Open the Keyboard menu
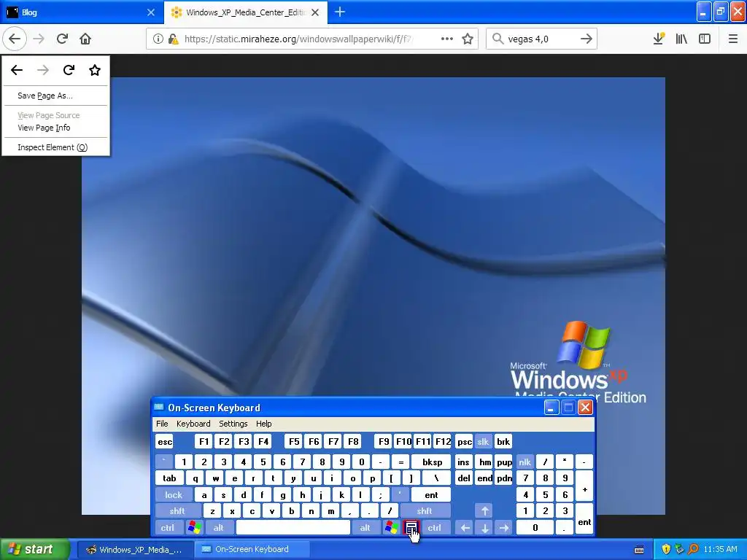The image size is (747, 560). [x=193, y=424]
